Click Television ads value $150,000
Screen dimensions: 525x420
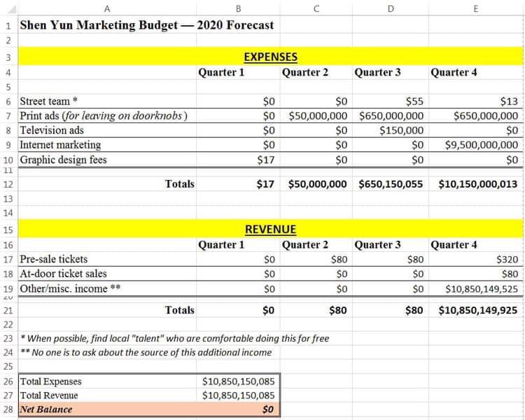coord(402,130)
